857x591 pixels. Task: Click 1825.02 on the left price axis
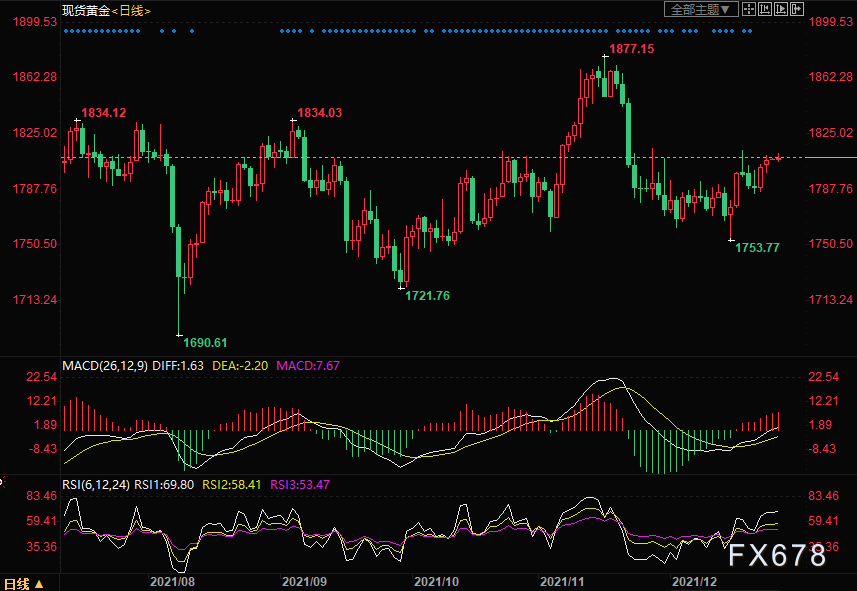[x=35, y=133]
